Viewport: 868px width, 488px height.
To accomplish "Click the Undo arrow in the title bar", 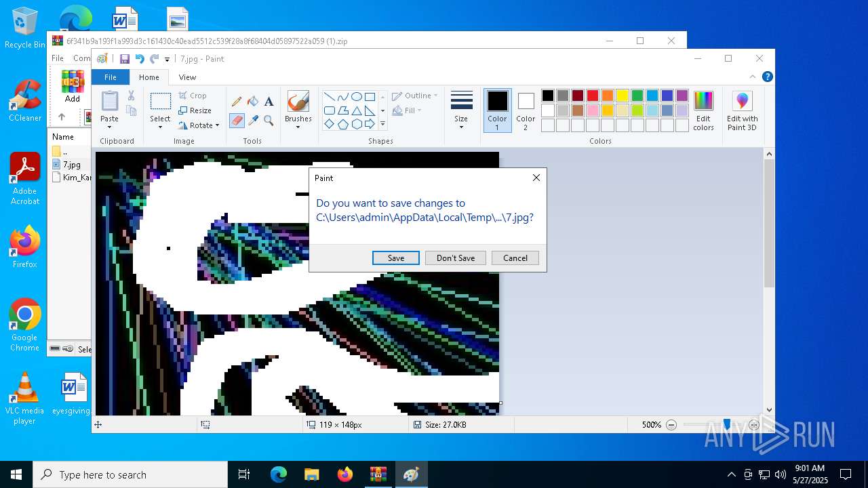I will point(140,59).
